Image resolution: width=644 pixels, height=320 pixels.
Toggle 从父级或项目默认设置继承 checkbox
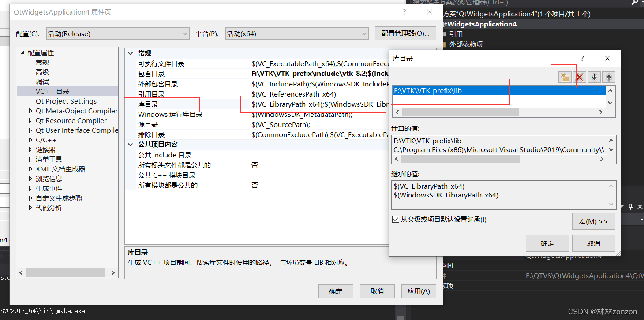(396, 219)
